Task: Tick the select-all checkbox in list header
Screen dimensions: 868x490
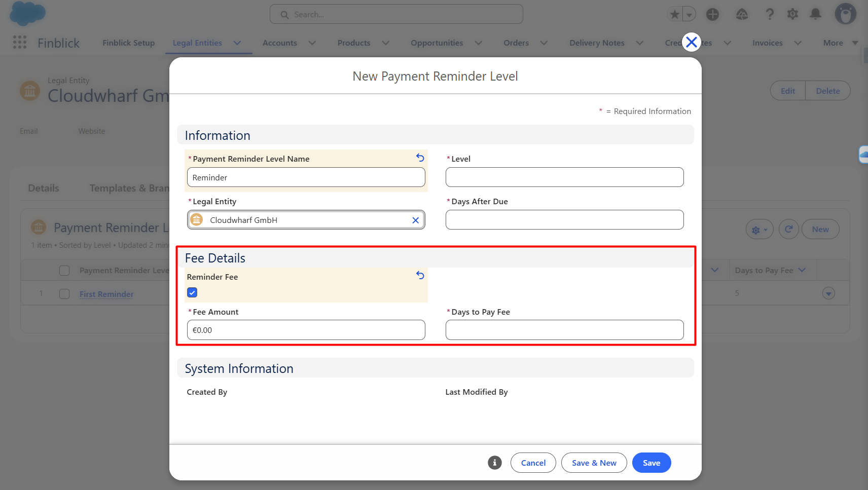Action: click(x=64, y=271)
